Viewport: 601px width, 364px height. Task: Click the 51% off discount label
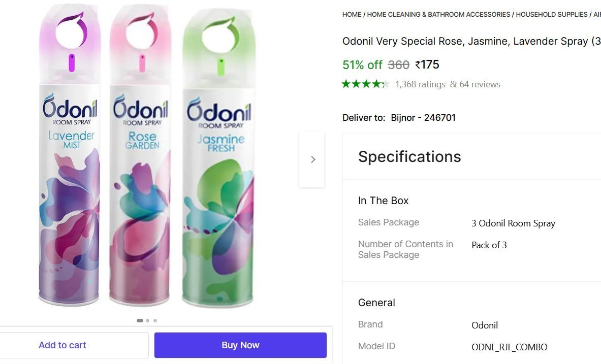(x=362, y=65)
